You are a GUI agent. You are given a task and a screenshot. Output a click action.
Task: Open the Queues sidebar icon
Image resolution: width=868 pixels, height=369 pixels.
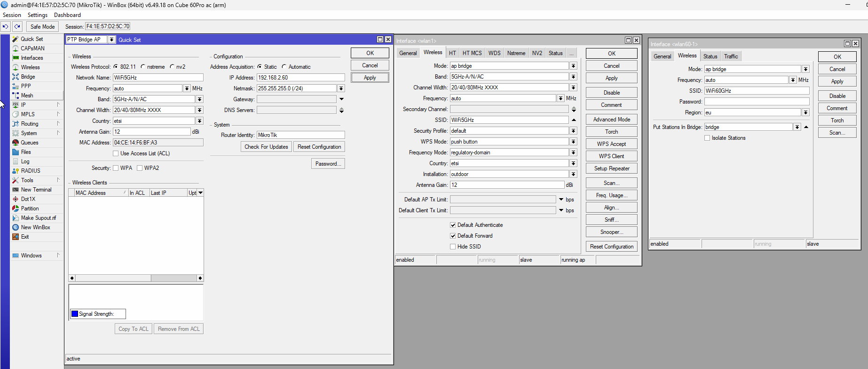[x=16, y=143]
